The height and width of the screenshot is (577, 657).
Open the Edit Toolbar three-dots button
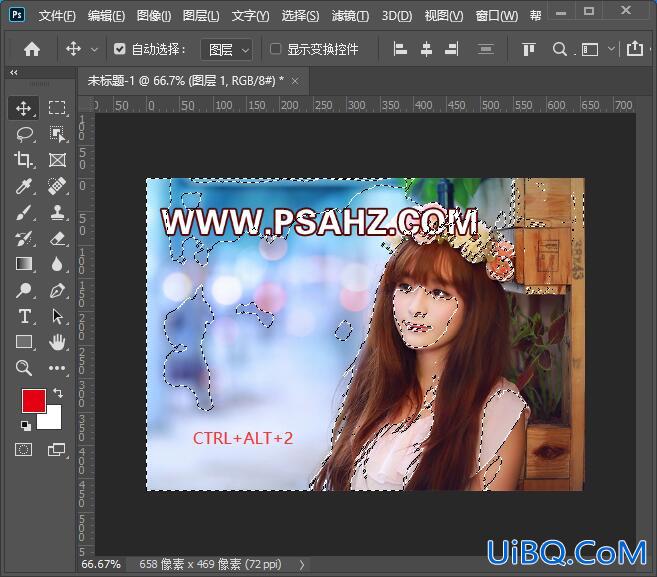tap(57, 368)
